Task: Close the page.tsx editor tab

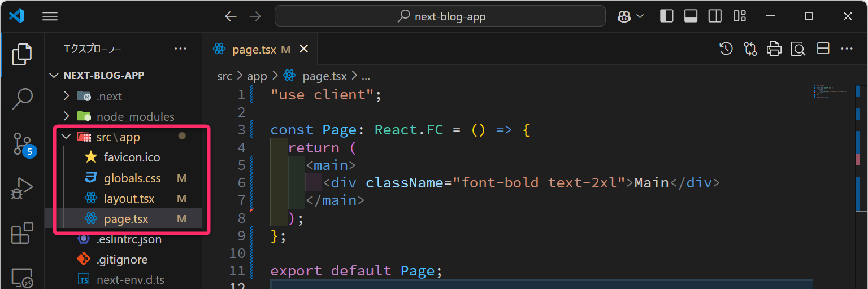Action: point(303,49)
